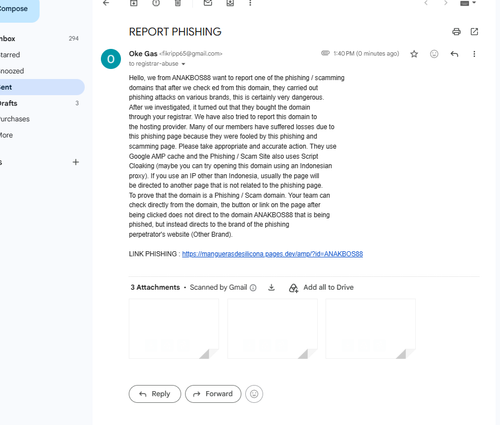This screenshot has width=500, height=425.
Task: Open the second attachment thumbnail
Action: pyautogui.click(x=272, y=329)
